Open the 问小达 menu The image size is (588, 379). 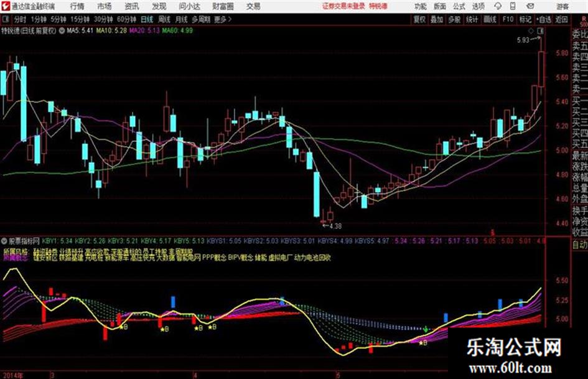pos(189,6)
